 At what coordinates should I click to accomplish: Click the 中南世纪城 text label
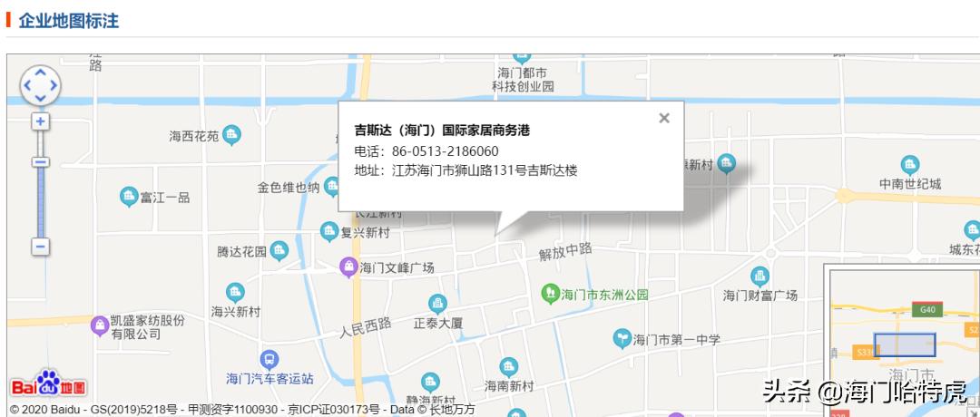pyautogui.click(x=910, y=184)
